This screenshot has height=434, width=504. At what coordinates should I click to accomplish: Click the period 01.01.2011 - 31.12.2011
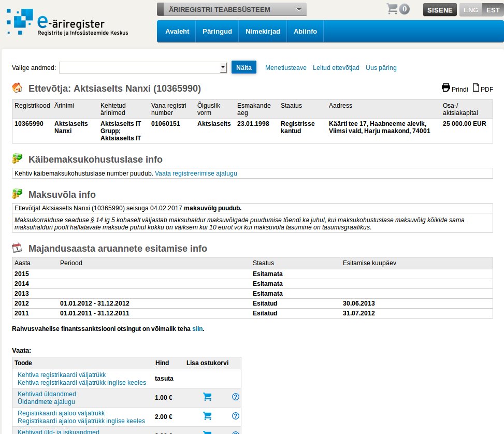pos(94,313)
